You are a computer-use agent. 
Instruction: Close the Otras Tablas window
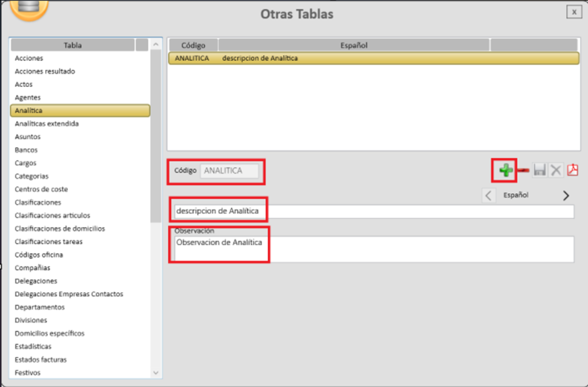pyautogui.click(x=573, y=11)
